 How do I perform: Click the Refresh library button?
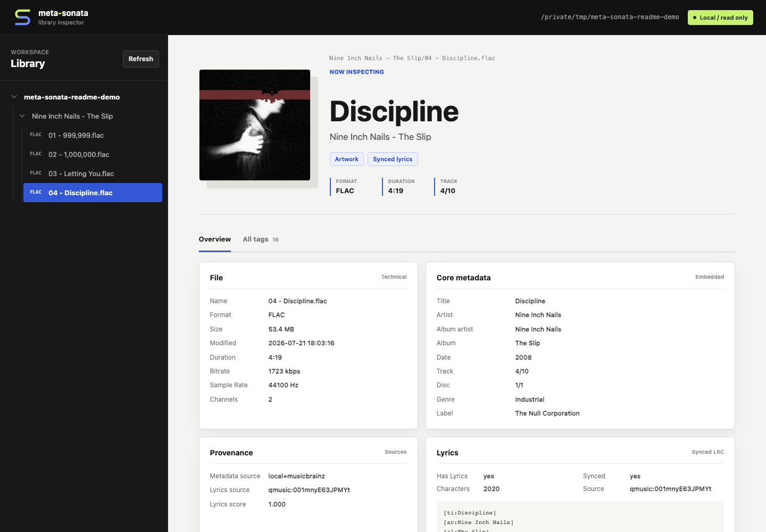click(141, 59)
